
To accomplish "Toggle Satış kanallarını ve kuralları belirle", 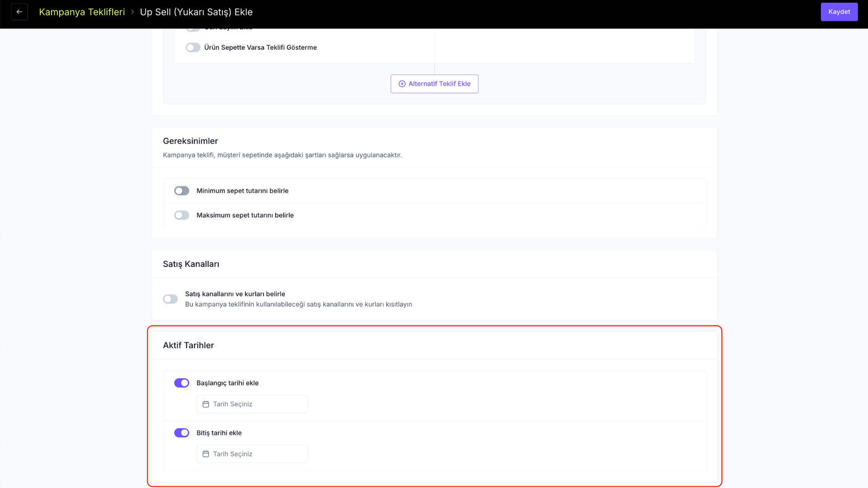I will [x=170, y=299].
